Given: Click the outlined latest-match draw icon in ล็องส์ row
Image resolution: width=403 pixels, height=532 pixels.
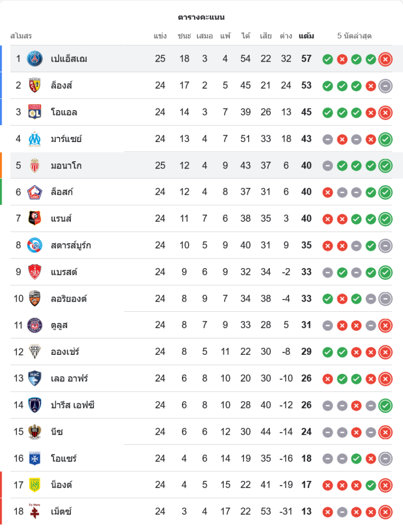Looking at the screenshot, I should tap(385, 86).
